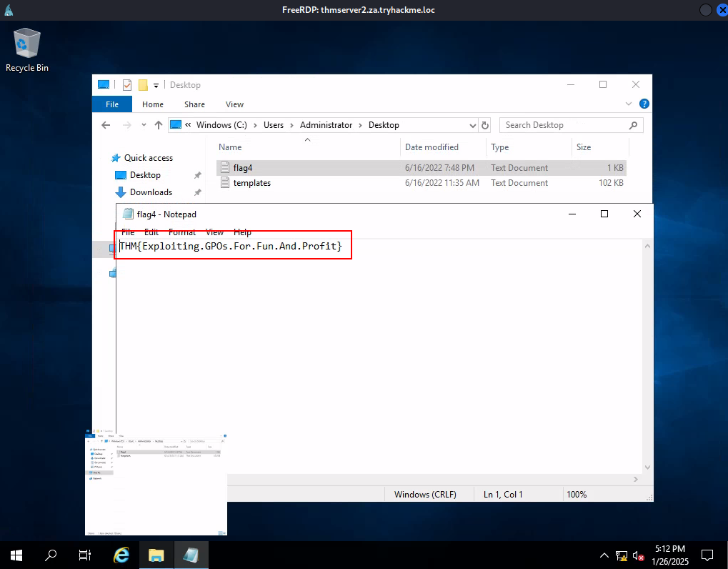The image size is (728, 569).
Task: Select the templates text file
Action: tap(421, 183)
